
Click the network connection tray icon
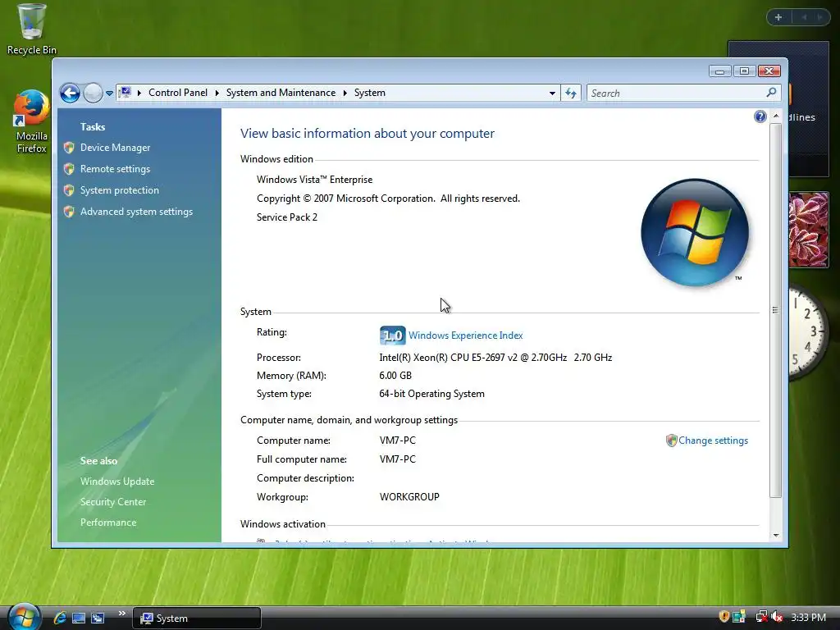coord(761,617)
